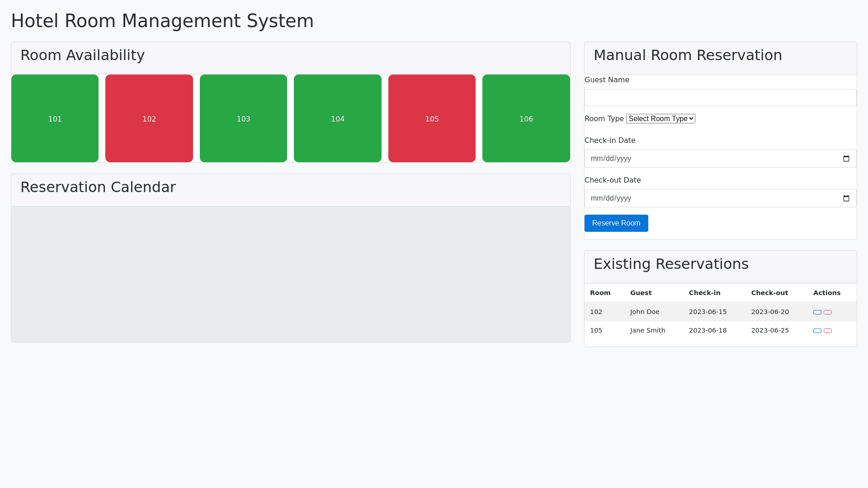Focus the Guest Name input field
868x488 pixels.
coord(720,98)
